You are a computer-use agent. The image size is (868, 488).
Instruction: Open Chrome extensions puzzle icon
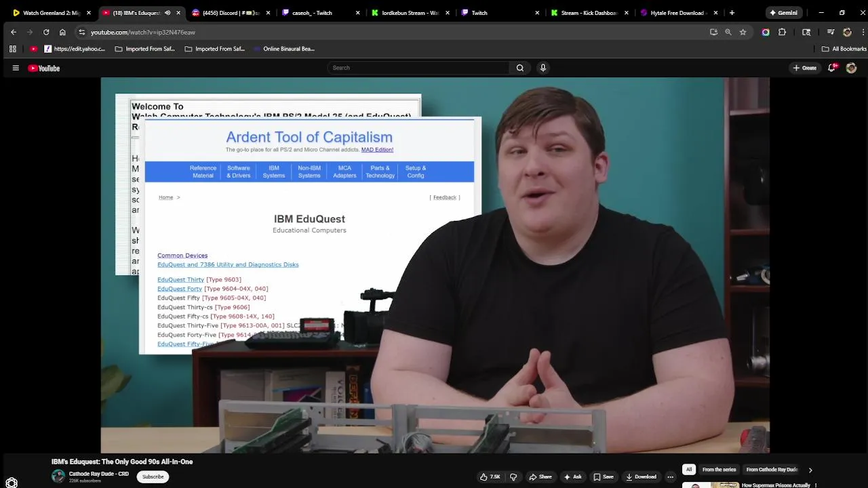tap(782, 32)
